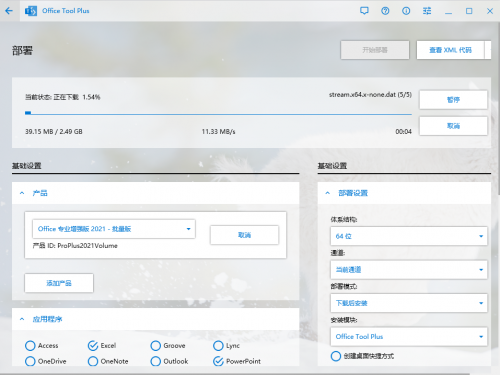Open the Office Tool Plus install module dropdown
Image resolution: width=500 pixels, height=375 pixels.
(409, 337)
